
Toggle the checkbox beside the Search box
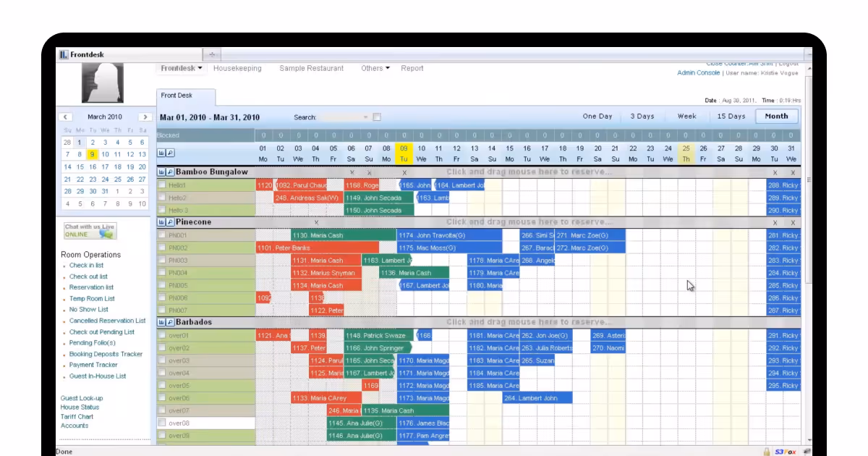(x=377, y=117)
